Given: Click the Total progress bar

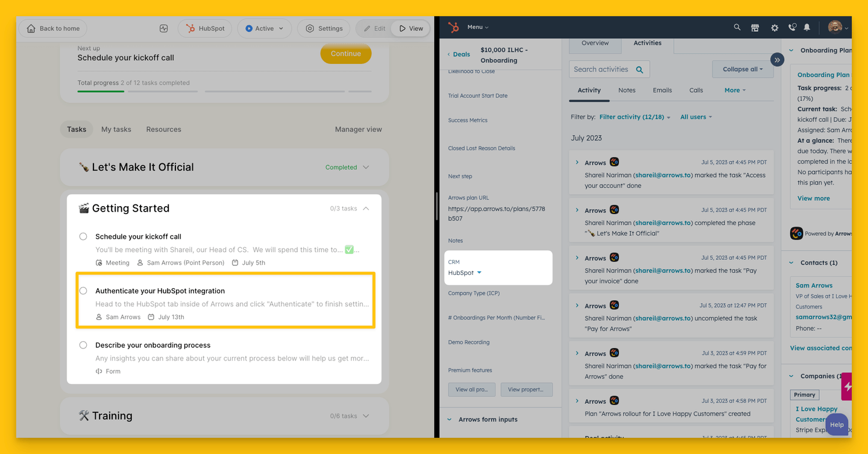Looking at the screenshot, I should pos(224,92).
